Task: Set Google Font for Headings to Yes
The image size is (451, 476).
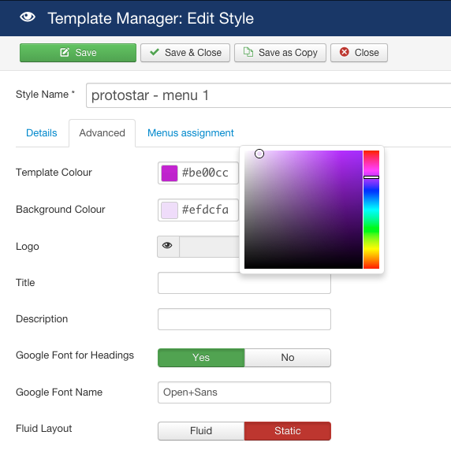Action: (x=201, y=358)
